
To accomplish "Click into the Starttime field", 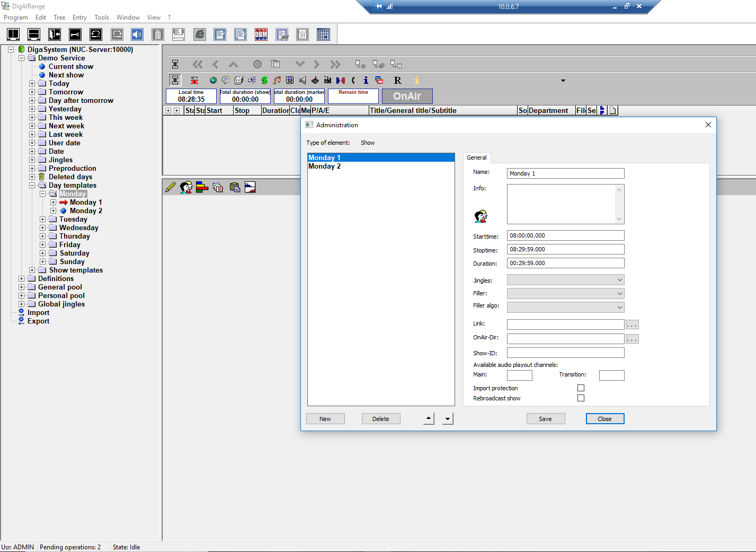I will point(565,235).
